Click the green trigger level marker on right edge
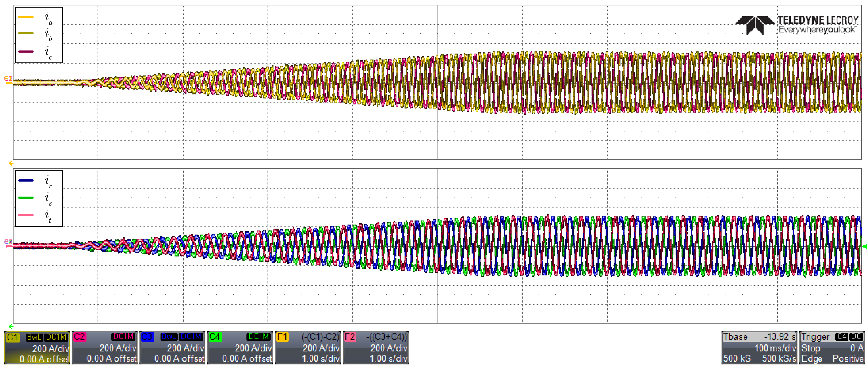868x372 pixels. (865, 246)
